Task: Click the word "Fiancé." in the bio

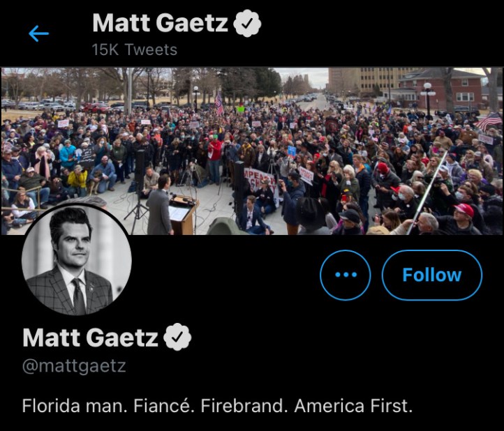Action: 160,405
